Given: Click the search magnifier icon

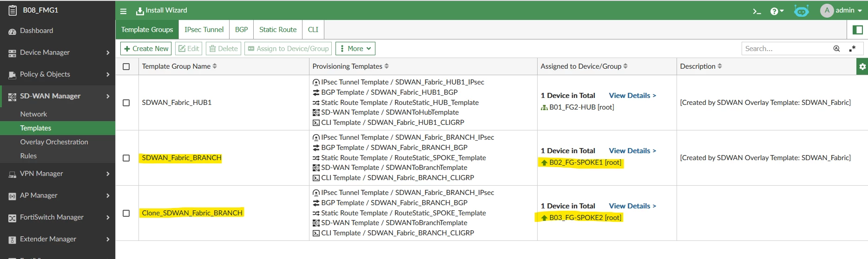Looking at the screenshot, I should tap(836, 48).
